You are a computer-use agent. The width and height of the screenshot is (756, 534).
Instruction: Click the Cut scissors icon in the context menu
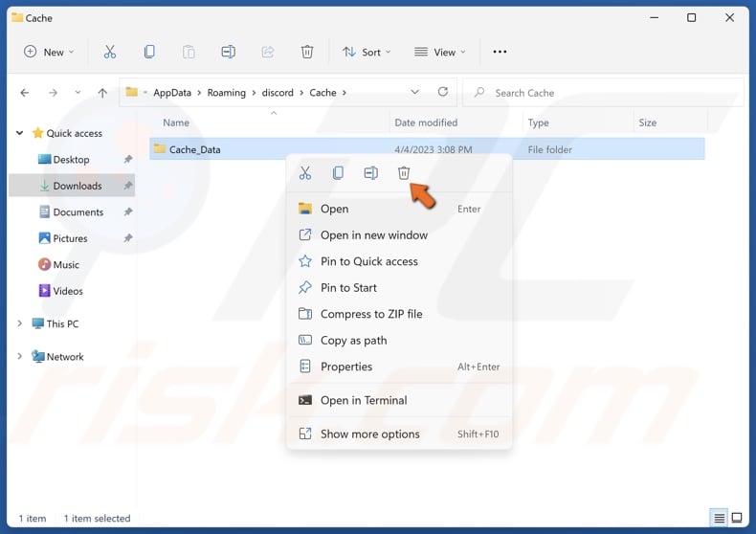coord(305,173)
